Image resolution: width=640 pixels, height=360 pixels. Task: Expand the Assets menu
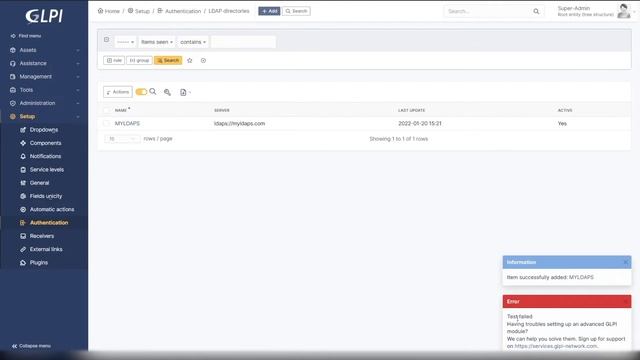pos(44,50)
